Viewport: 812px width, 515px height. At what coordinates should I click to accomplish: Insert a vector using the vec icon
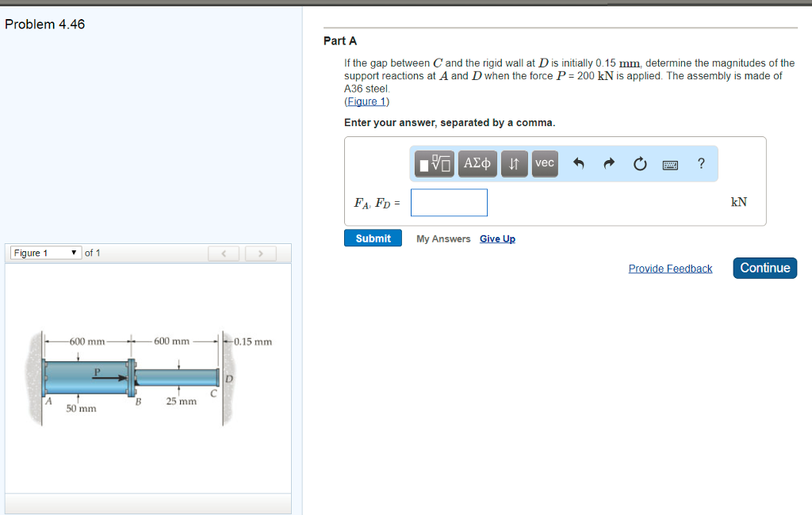coord(544,163)
